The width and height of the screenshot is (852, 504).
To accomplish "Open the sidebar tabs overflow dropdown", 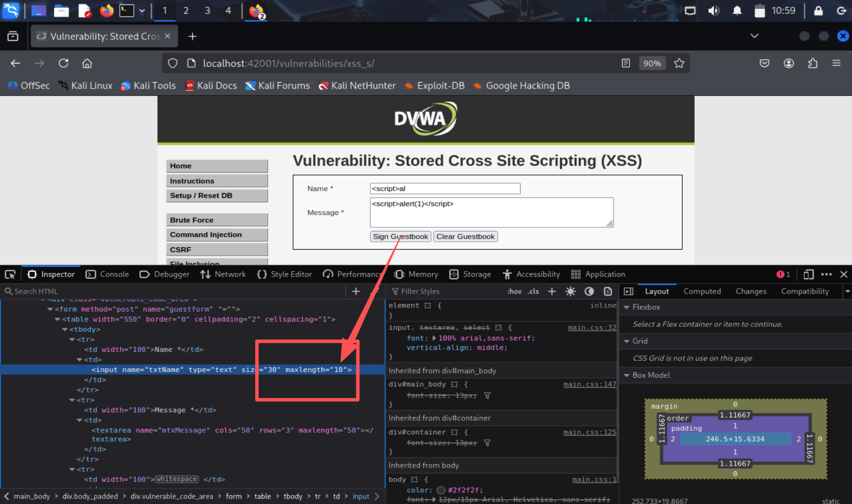I will click(x=848, y=291).
